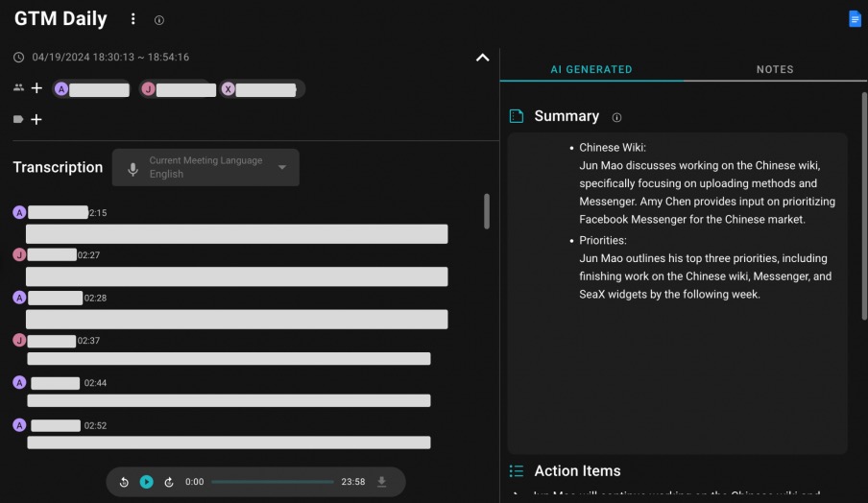Open the three-dot menu beside GTM Daily
The height and width of the screenshot is (503, 868).
click(x=133, y=19)
